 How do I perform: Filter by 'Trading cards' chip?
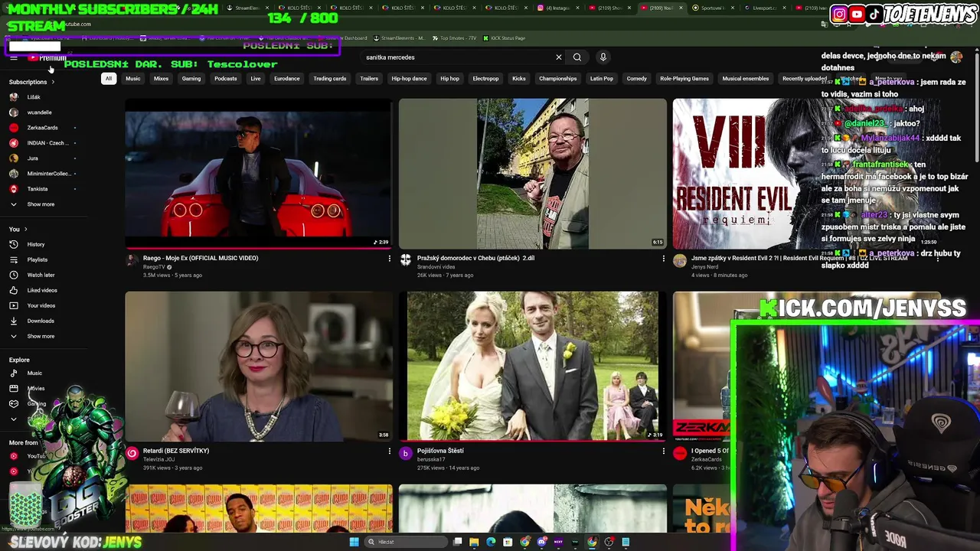330,79
